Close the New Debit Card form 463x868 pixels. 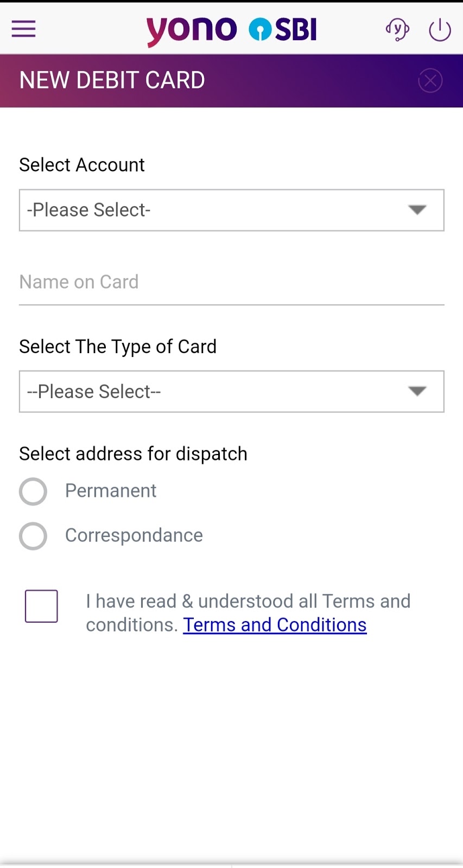[430, 81]
